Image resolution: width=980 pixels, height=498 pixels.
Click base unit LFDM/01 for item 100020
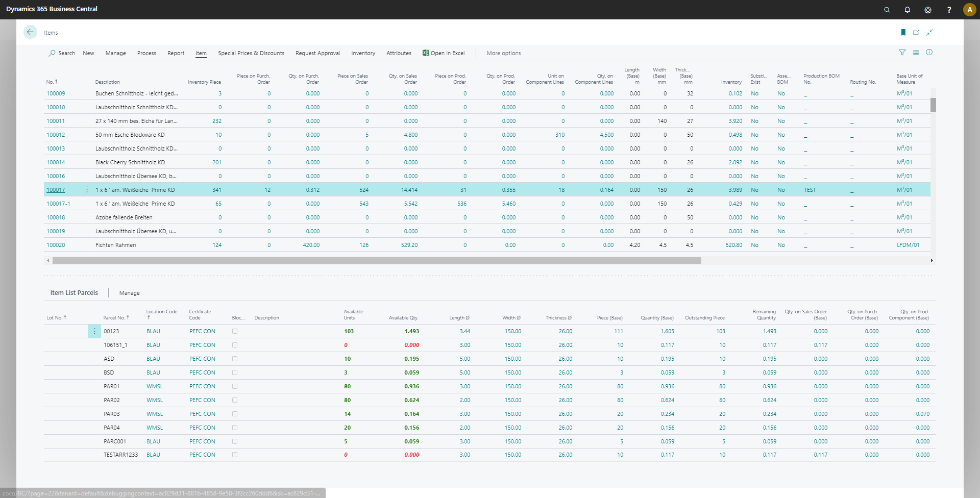tap(908, 245)
